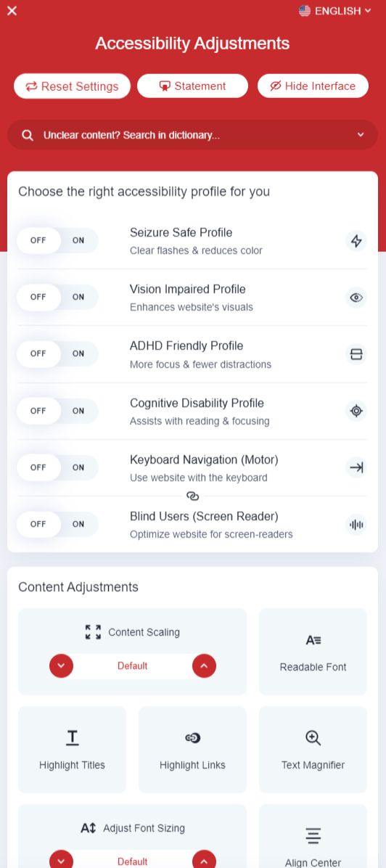Open the English language dropdown
Image resolution: width=386 pixels, height=868 pixels.
click(335, 10)
